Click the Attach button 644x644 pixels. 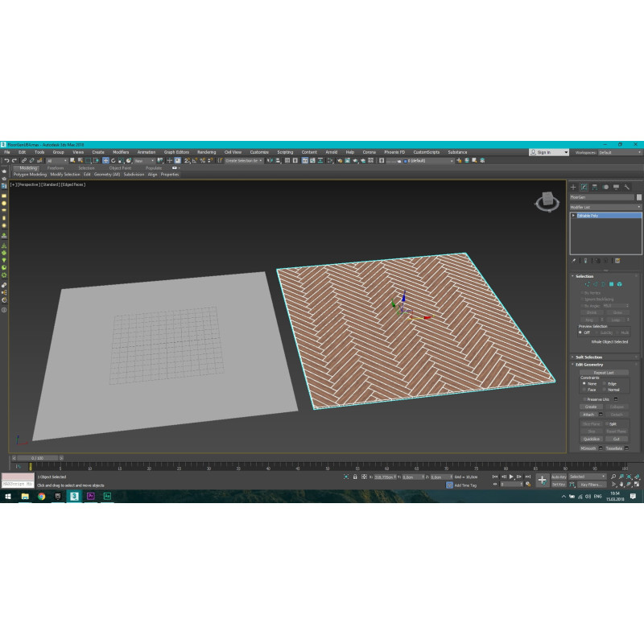(588, 415)
